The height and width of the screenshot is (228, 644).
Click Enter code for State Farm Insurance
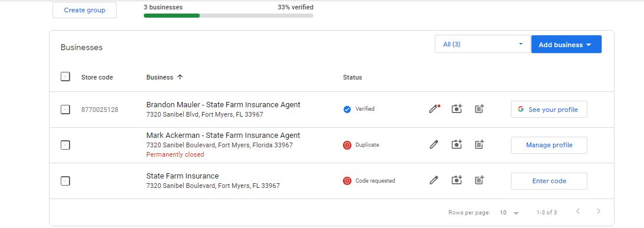point(549,181)
